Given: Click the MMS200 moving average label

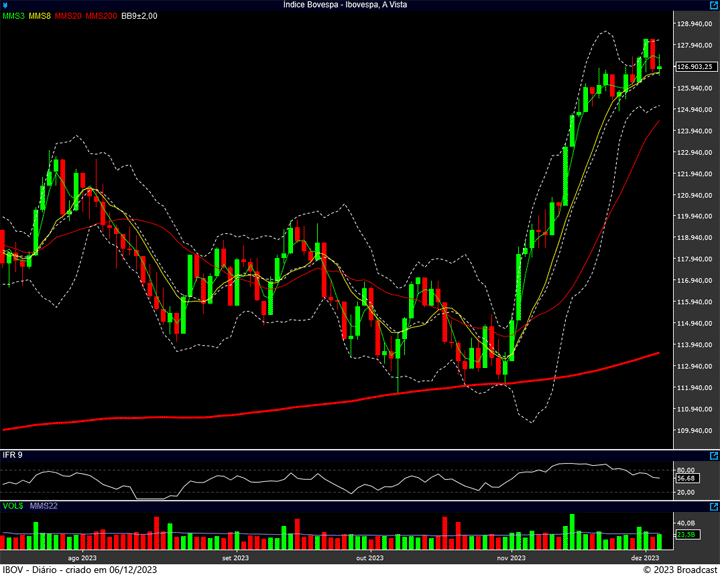Looking at the screenshot, I should pyautogui.click(x=100, y=16).
